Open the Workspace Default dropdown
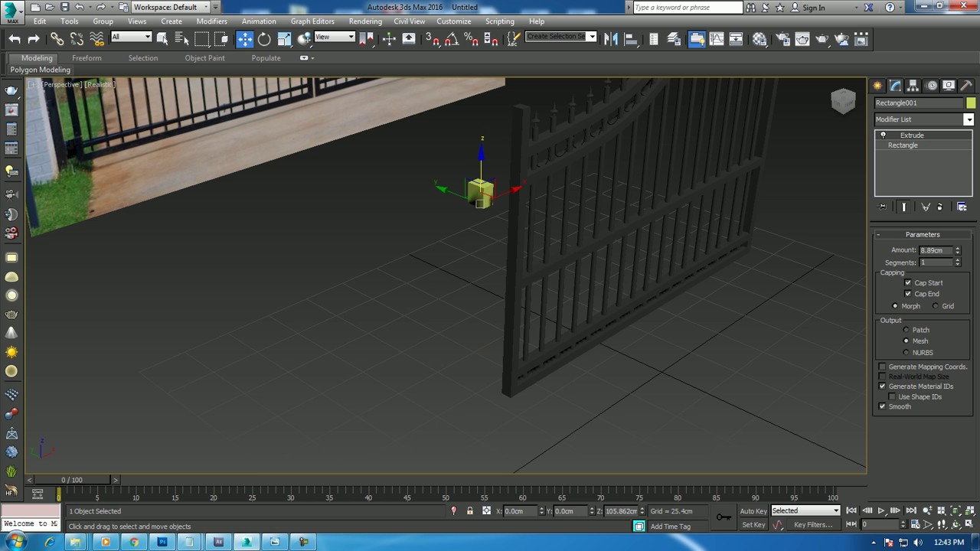980x551 pixels. pyautogui.click(x=171, y=7)
